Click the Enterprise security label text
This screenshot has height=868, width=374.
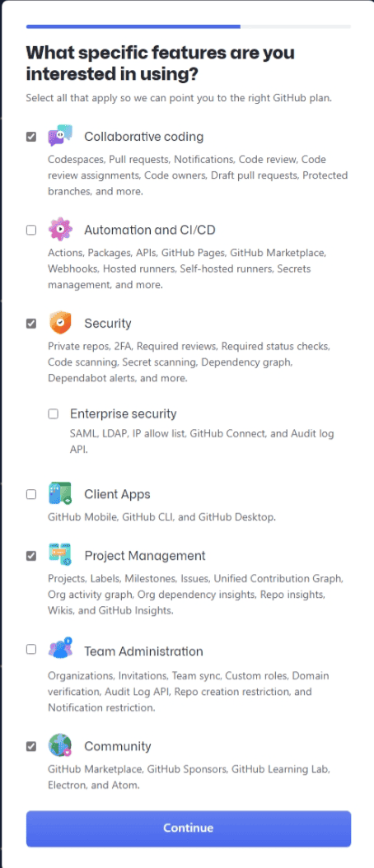(x=123, y=413)
